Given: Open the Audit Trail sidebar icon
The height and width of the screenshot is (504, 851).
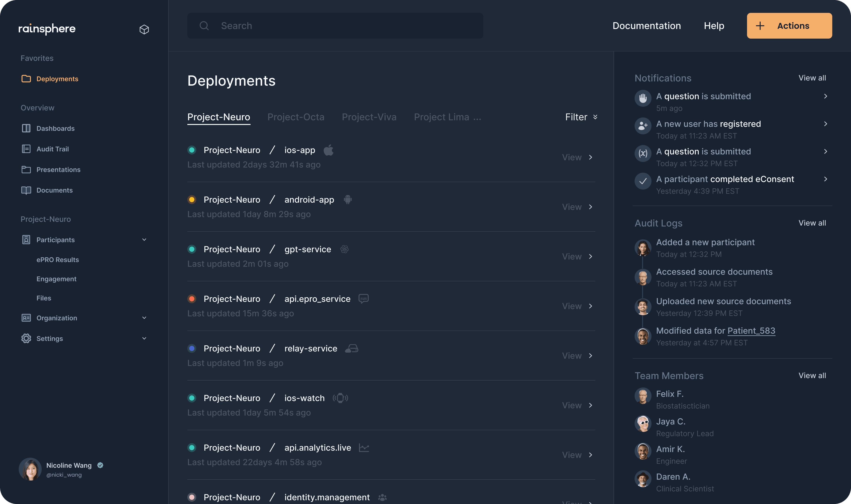Looking at the screenshot, I should coord(26,149).
